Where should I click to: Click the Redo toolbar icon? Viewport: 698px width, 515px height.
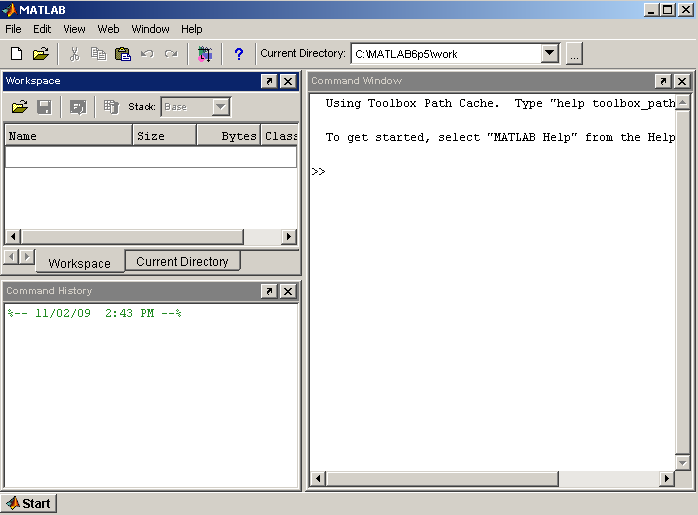pos(171,54)
